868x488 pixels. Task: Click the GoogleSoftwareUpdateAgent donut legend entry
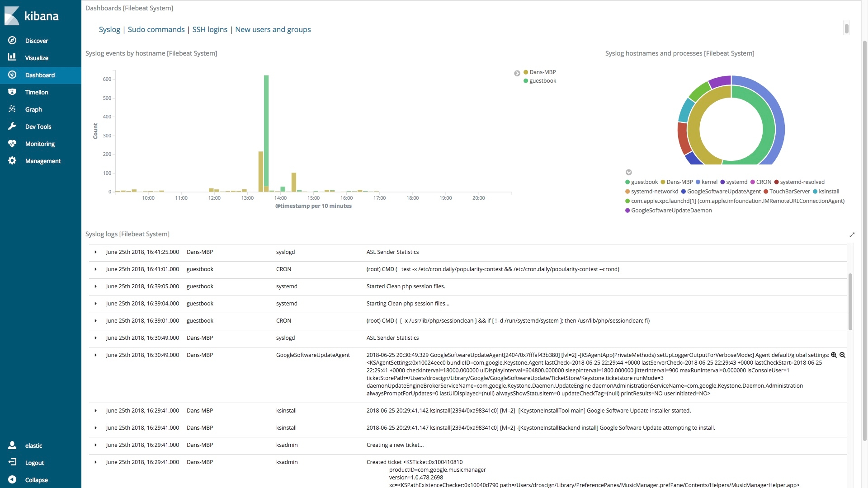[721, 192]
